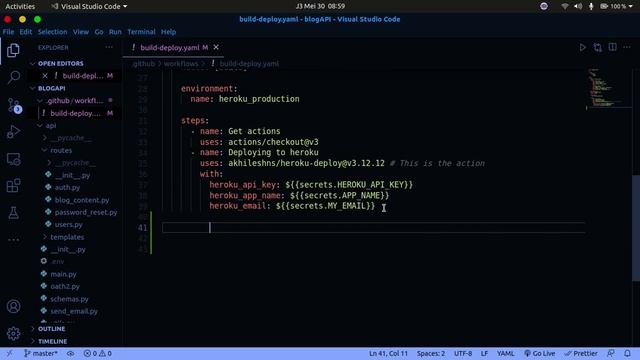Change indentation via Spaces: 2
This screenshot has width=640, height=360.
[431, 353]
